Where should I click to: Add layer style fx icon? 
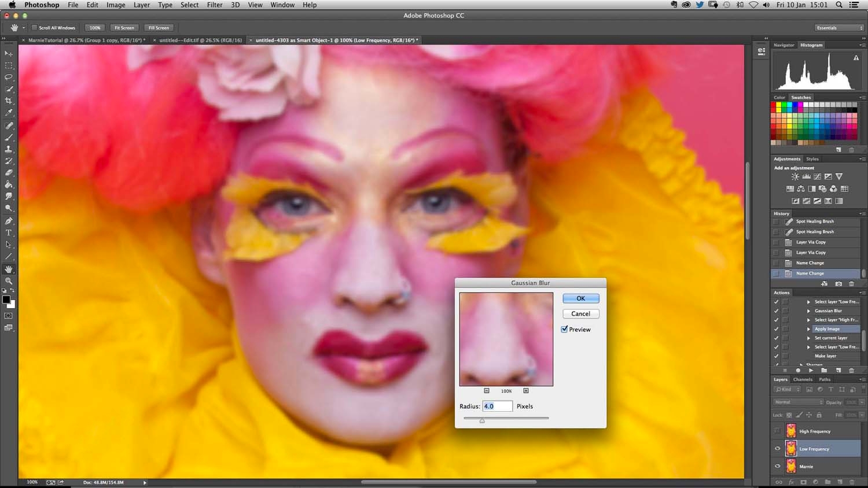pyautogui.click(x=791, y=482)
